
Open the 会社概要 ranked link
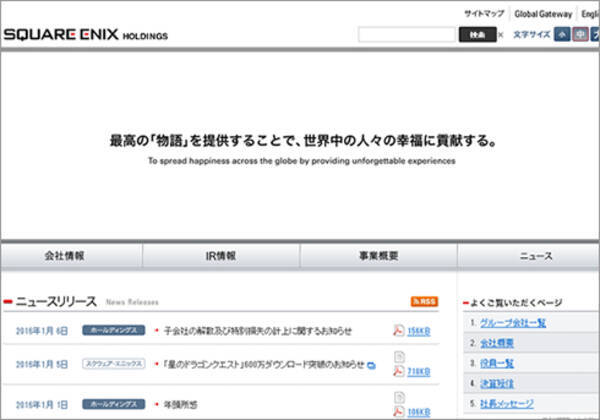point(497,343)
